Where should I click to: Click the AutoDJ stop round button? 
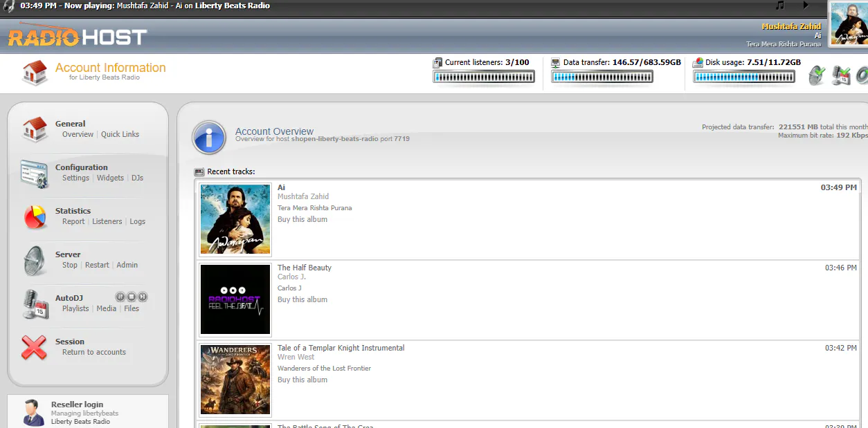click(x=132, y=297)
